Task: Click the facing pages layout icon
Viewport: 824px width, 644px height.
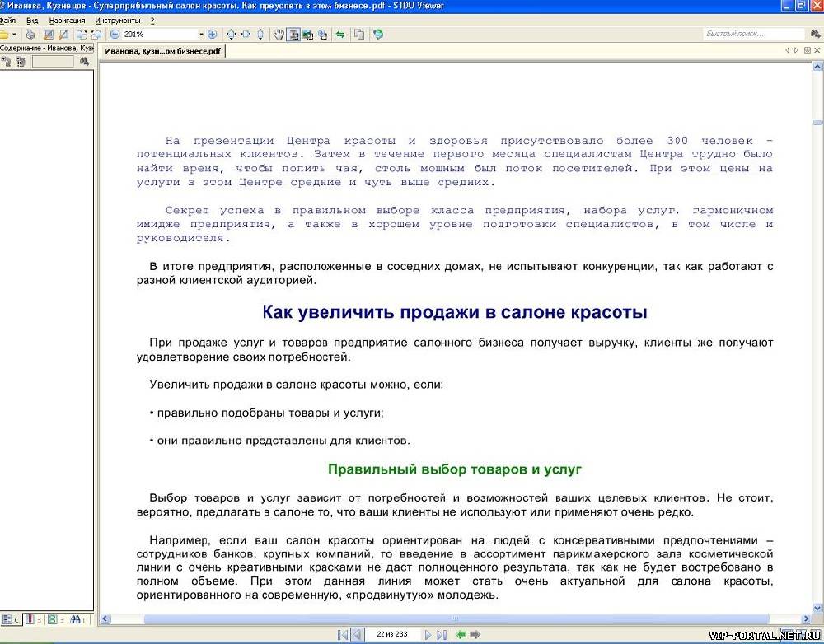Action: [x=96, y=34]
